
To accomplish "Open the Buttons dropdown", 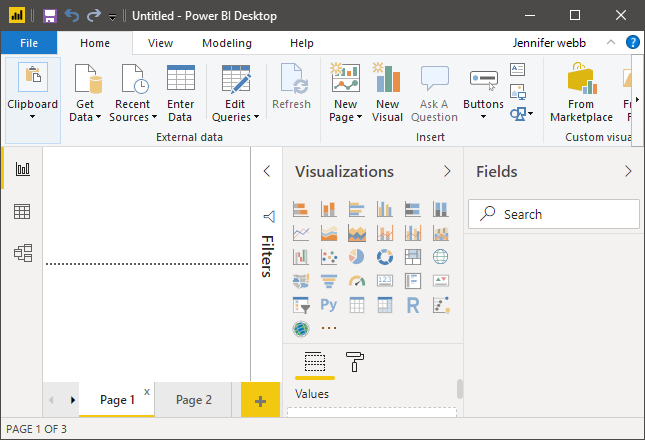I will pyautogui.click(x=483, y=117).
